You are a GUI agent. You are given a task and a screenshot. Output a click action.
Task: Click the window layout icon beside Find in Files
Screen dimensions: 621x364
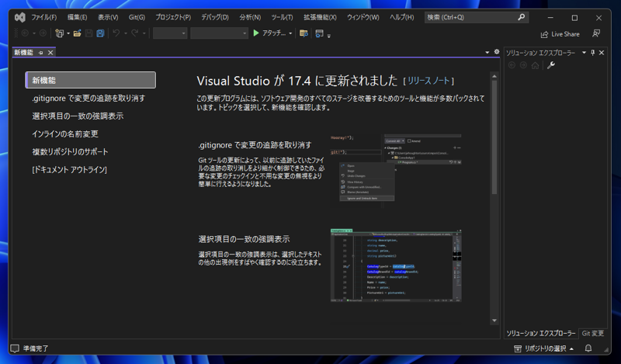[x=319, y=33]
